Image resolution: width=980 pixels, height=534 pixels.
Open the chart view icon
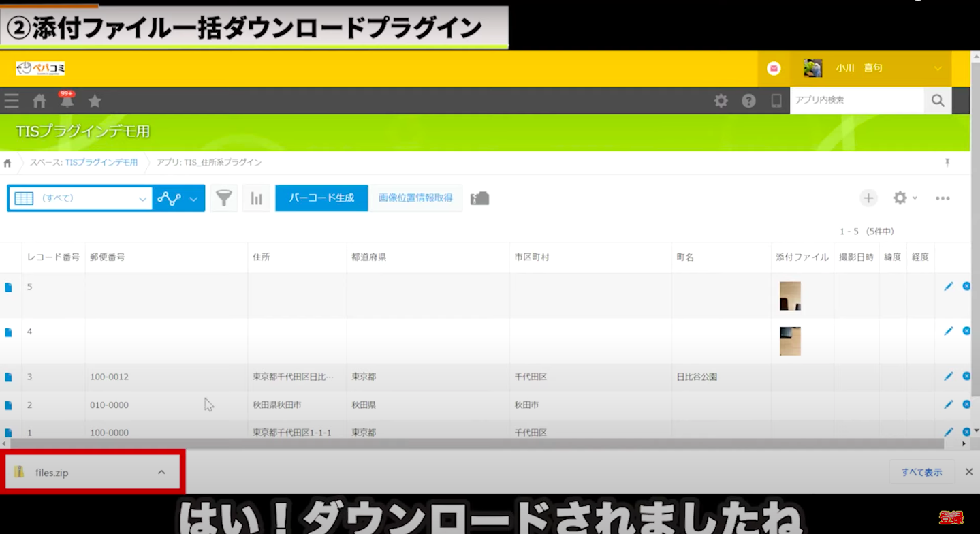(x=256, y=198)
